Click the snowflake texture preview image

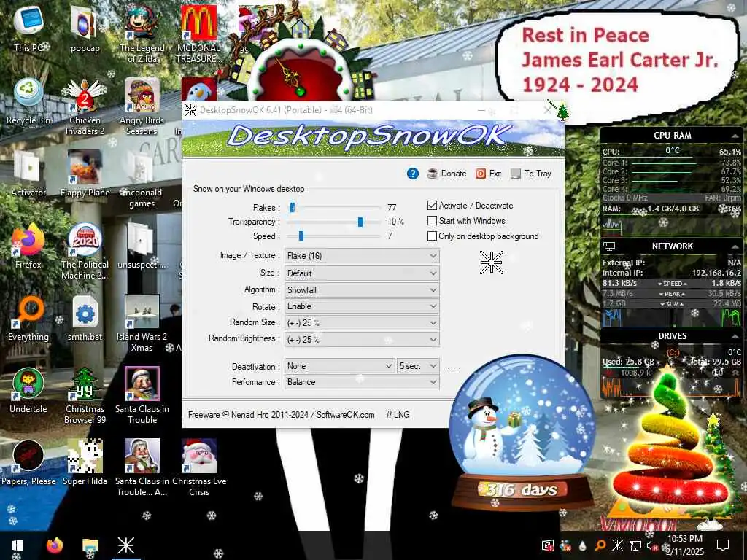[x=491, y=262]
